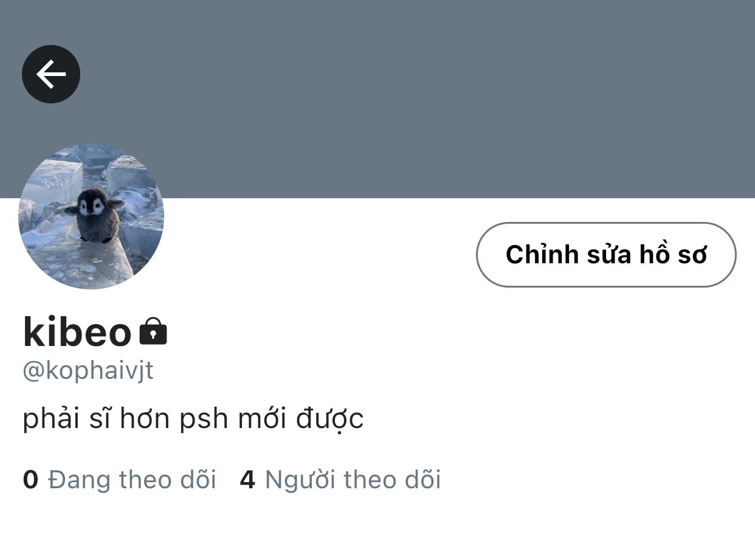Tap the @kophaivjt username handle

[88, 370]
